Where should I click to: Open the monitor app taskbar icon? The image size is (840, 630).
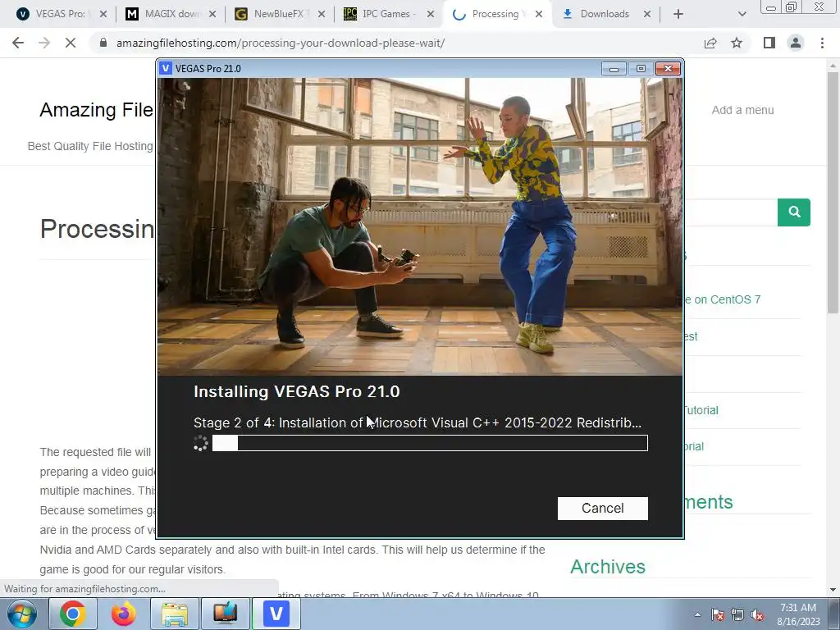click(226, 614)
